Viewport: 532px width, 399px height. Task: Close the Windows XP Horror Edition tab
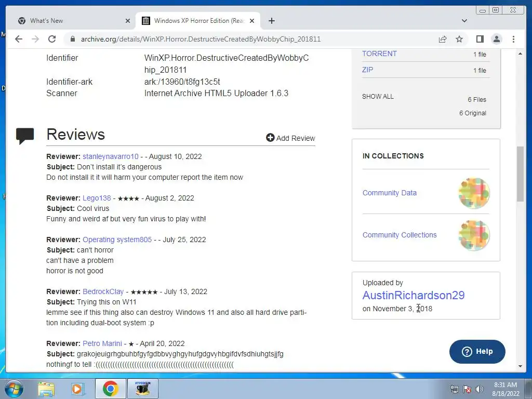(x=252, y=21)
